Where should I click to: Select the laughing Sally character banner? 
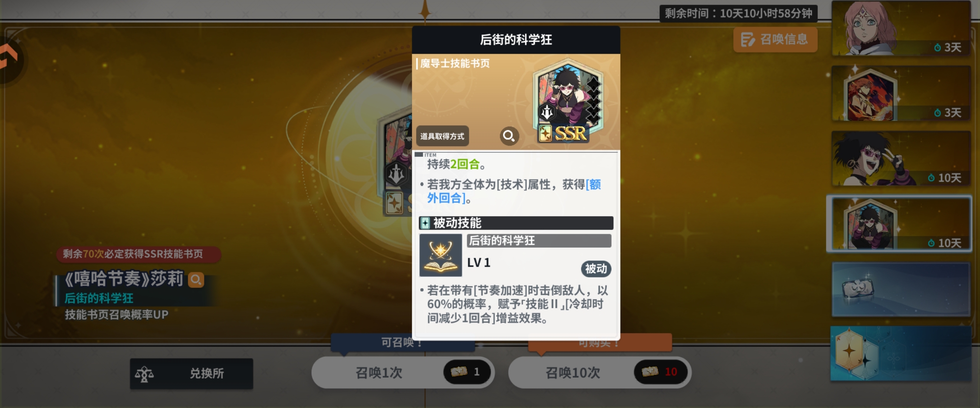901,158
